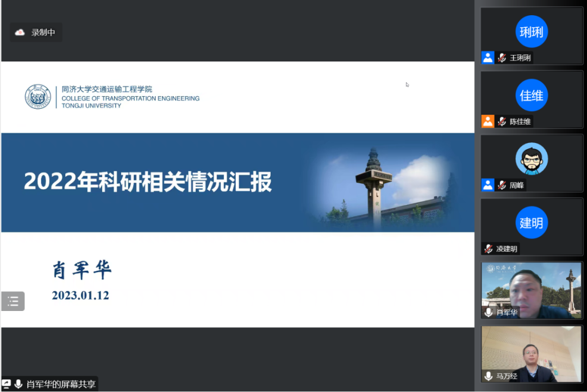Click the cloud recording icon beside 录制中
The height and width of the screenshot is (392, 587).
pos(20,32)
